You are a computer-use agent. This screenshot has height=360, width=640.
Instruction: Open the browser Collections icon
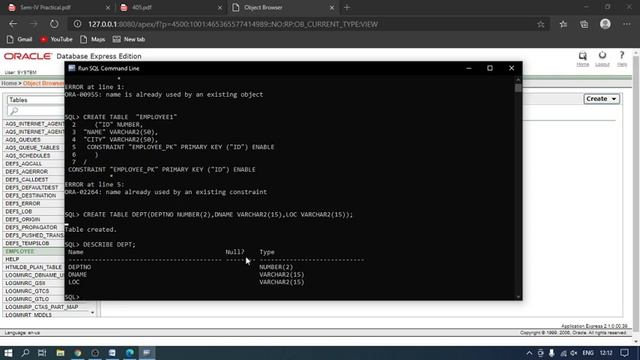coord(584,24)
